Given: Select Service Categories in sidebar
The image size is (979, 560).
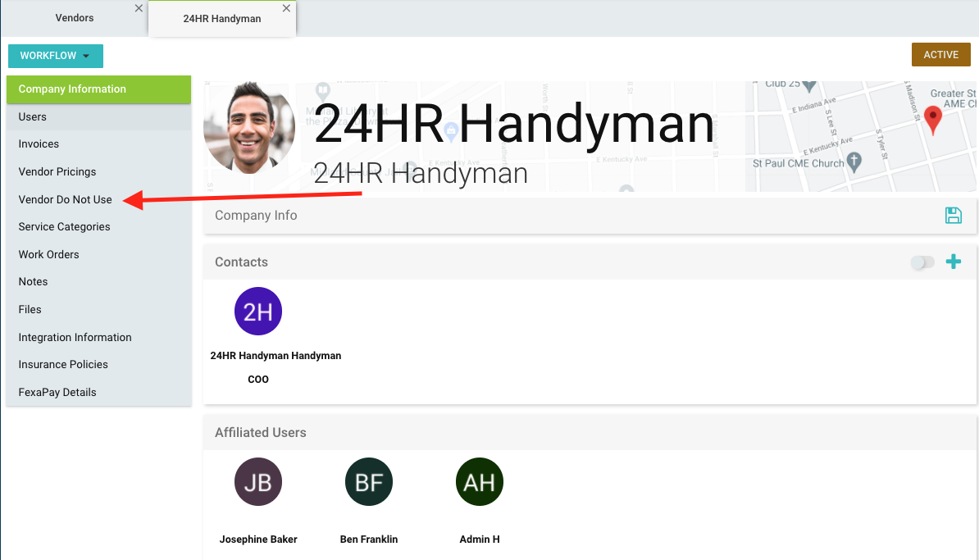Looking at the screenshot, I should (65, 227).
